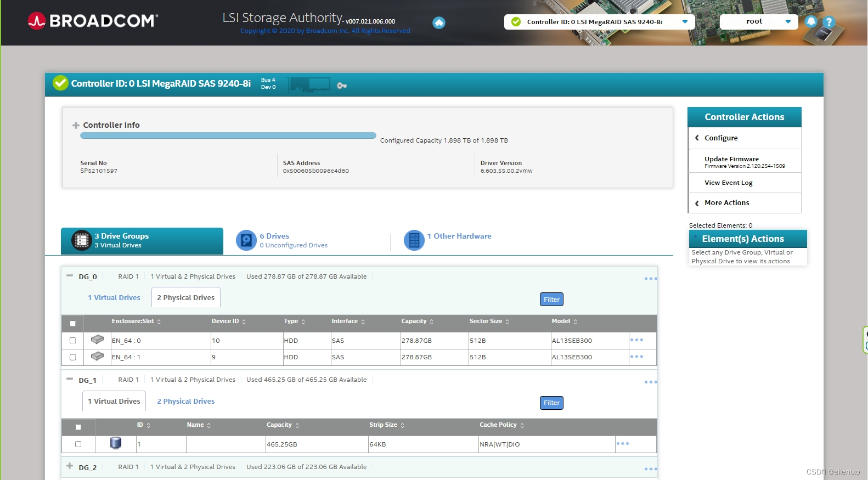Screen dimensions: 868x480
Task: Check the box for drive EN_64 : 0
Action: pos(72,341)
